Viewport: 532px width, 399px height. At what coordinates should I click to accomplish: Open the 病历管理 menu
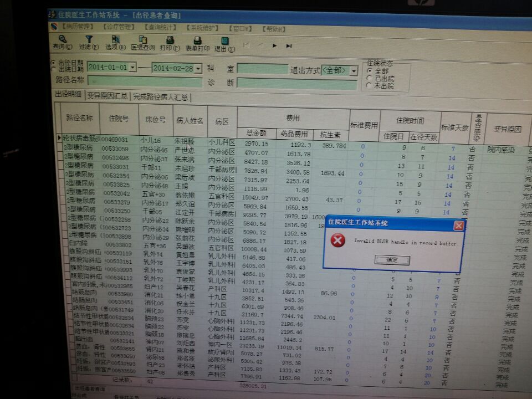tap(78, 26)
